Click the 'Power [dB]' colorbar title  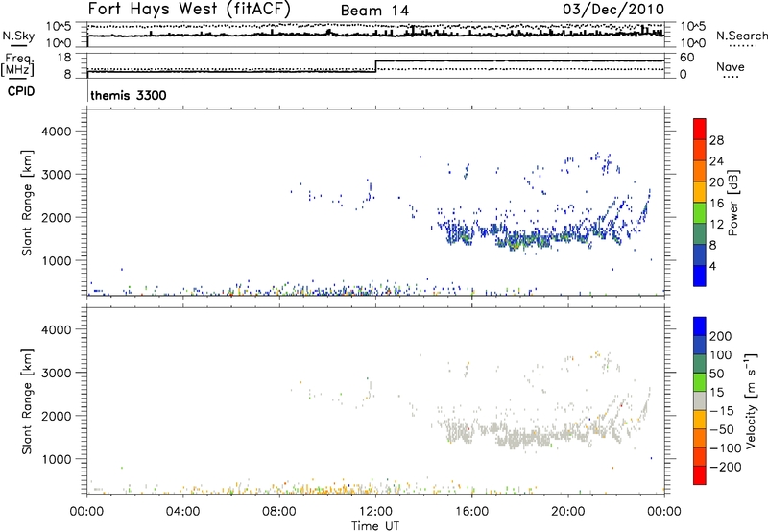(x=732, y=203)
